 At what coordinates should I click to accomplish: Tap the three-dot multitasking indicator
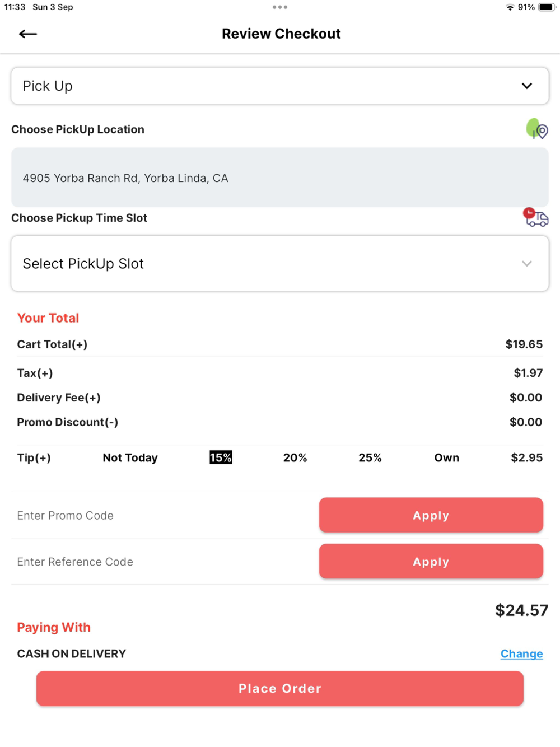(280, 7)
